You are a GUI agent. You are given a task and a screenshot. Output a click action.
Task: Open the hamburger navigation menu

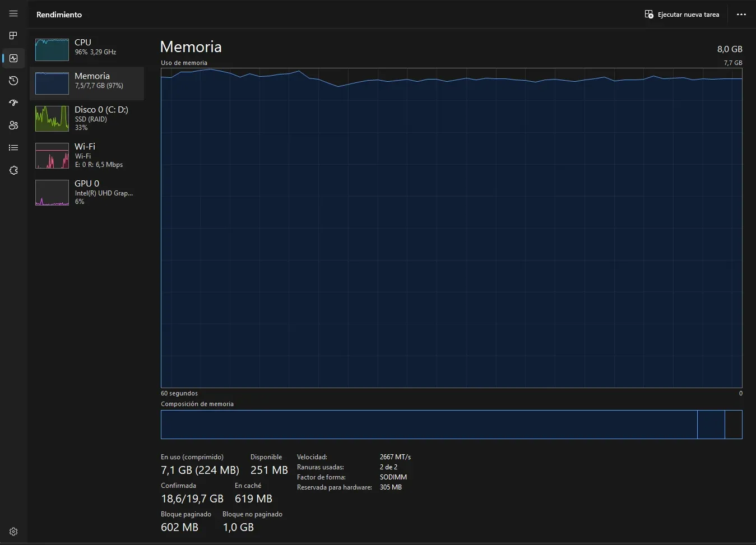coord(13,13)
